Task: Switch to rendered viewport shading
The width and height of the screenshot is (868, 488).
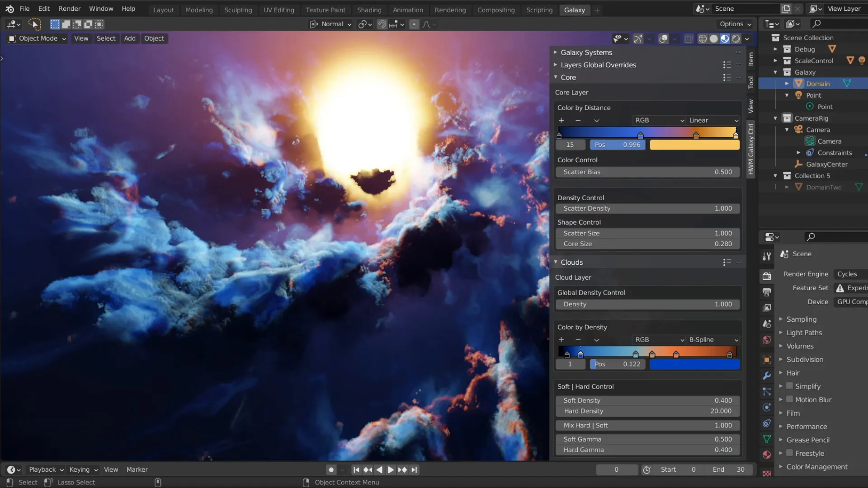Action: 736,39
